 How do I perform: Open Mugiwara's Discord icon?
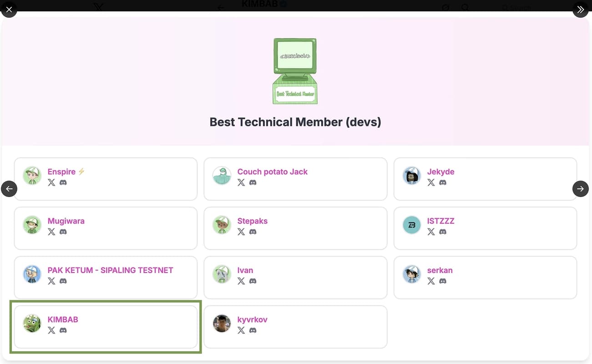(63, 232)
